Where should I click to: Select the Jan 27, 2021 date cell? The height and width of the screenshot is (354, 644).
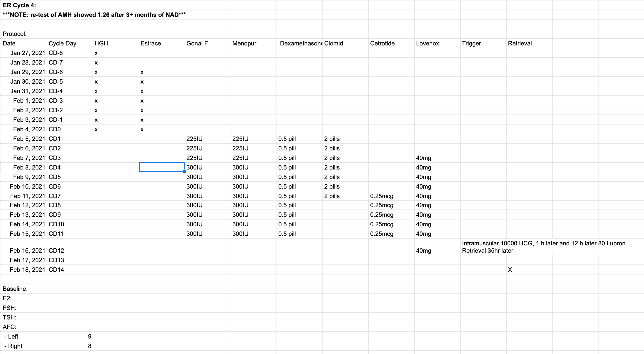coord(28,53)
